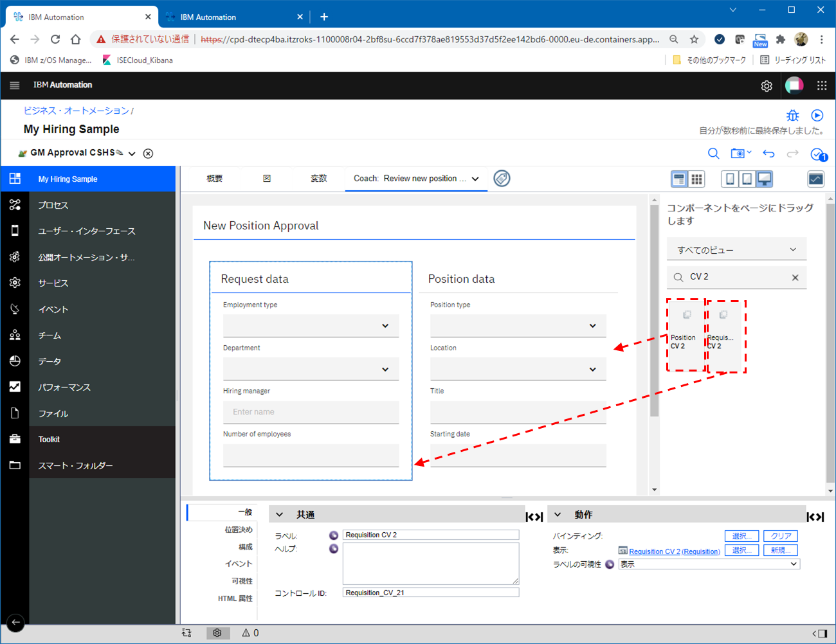This screenshot has height=644, width=836.
Task: Bookmark page with star icon
Action: tap(694, 39)
